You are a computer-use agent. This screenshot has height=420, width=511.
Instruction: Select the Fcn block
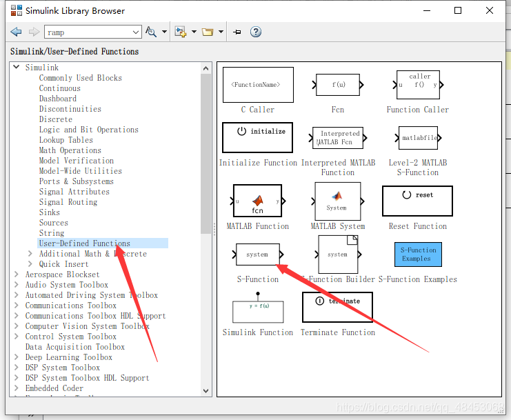338,85
